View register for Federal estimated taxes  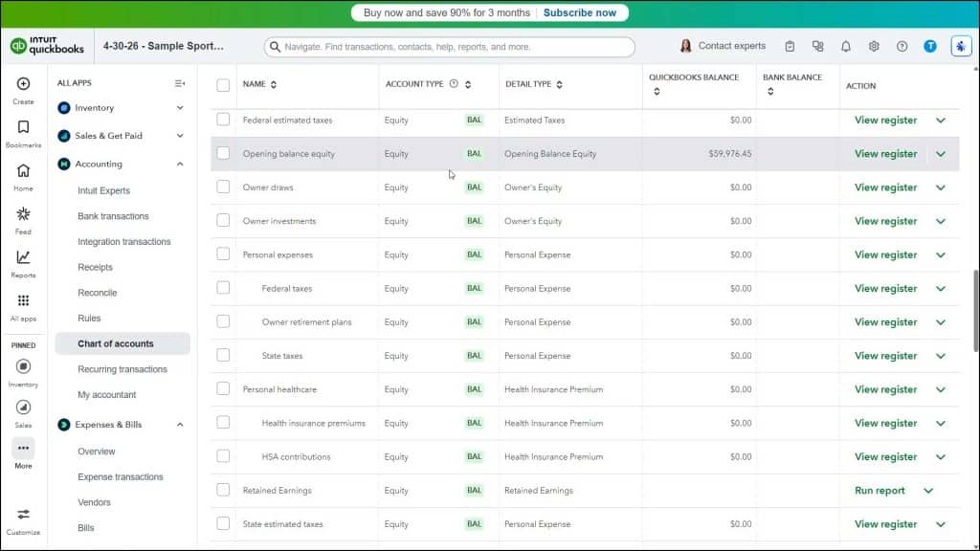[x=885, y=120]
